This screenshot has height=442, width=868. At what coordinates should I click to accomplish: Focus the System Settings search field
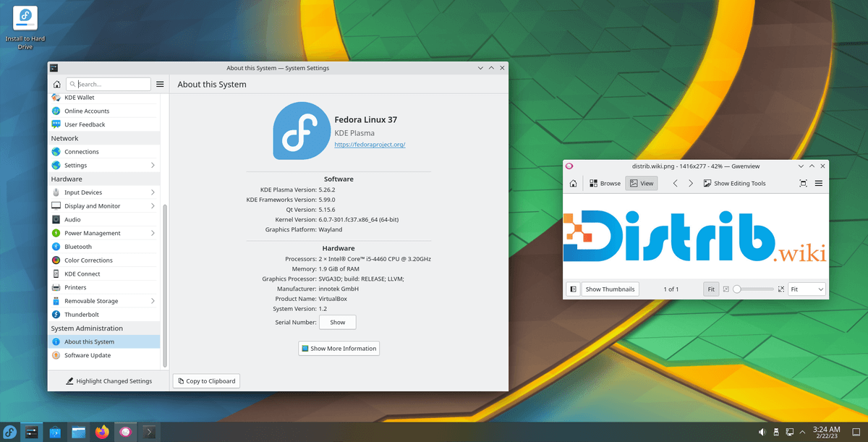(109, 85)
